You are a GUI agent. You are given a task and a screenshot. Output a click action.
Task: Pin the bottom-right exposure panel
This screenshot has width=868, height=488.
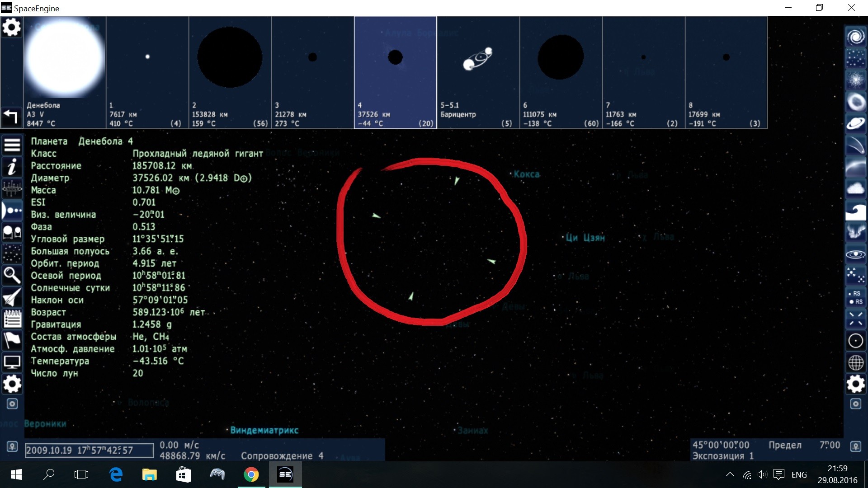(x=855, y=446)
